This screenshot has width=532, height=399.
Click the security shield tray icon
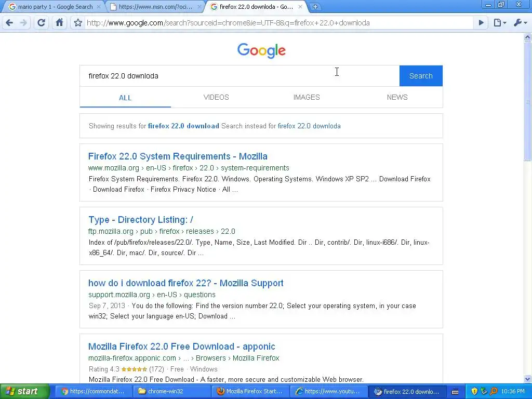(x=474, y=391)
